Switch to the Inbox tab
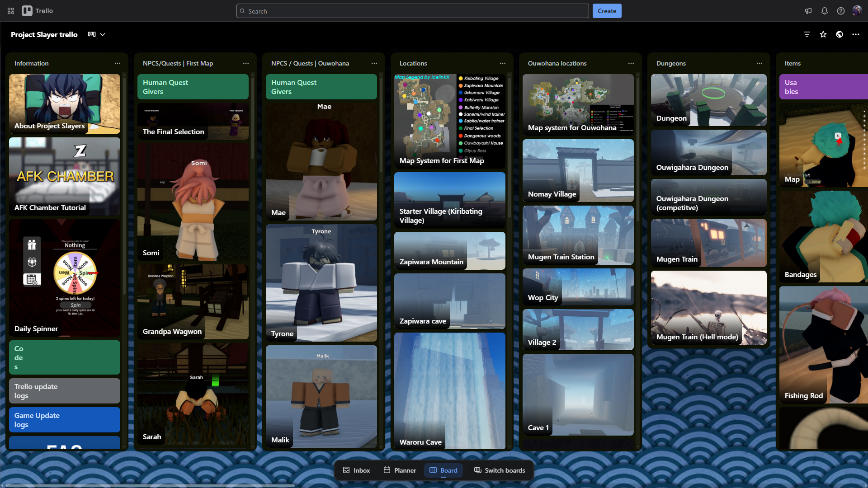 tap(356, 470)
